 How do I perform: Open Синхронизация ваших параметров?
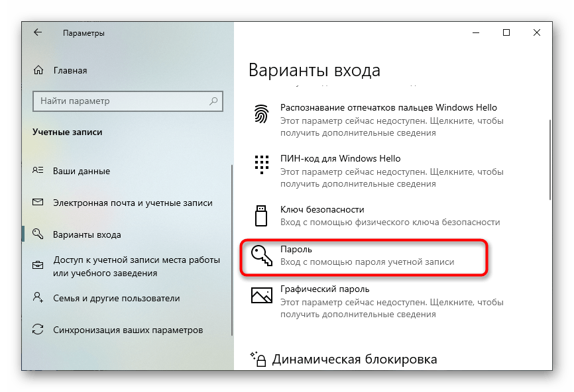click(128, 330)
